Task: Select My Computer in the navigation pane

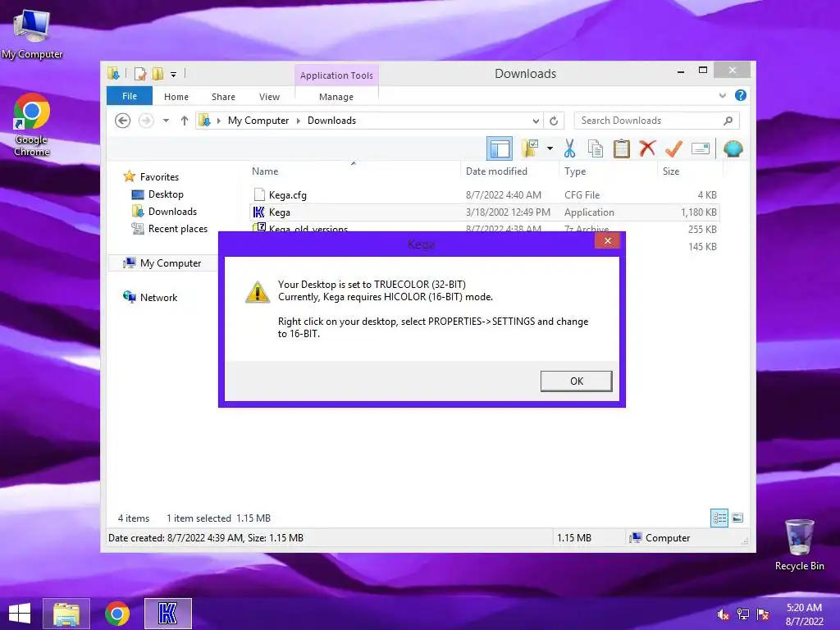Action: (x=171, y=263)
